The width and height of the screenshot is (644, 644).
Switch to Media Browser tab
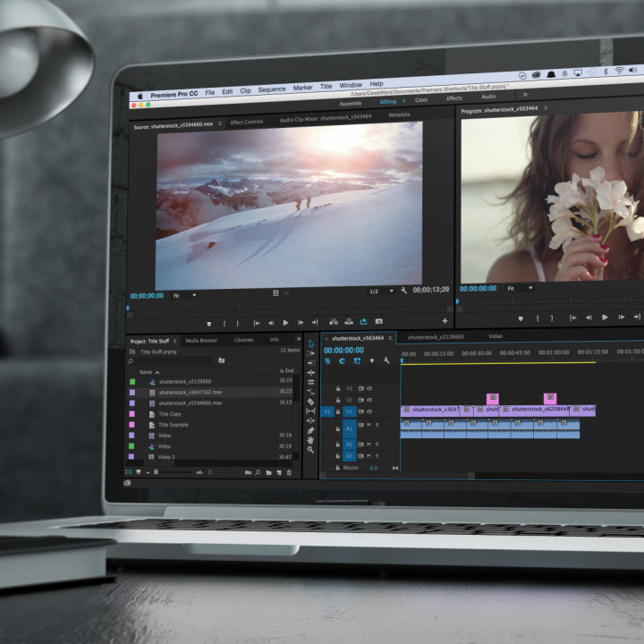pyautogui.click(x=201, y=341)
